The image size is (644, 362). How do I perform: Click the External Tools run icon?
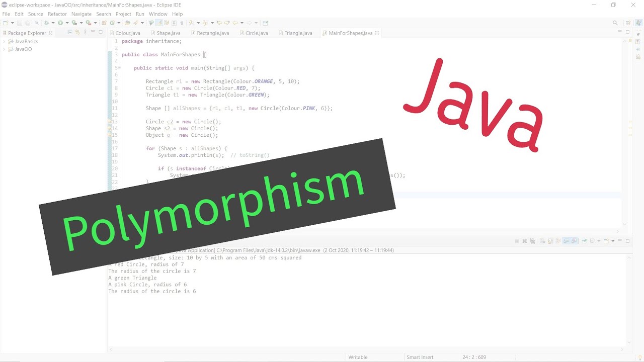pos(89,23)
